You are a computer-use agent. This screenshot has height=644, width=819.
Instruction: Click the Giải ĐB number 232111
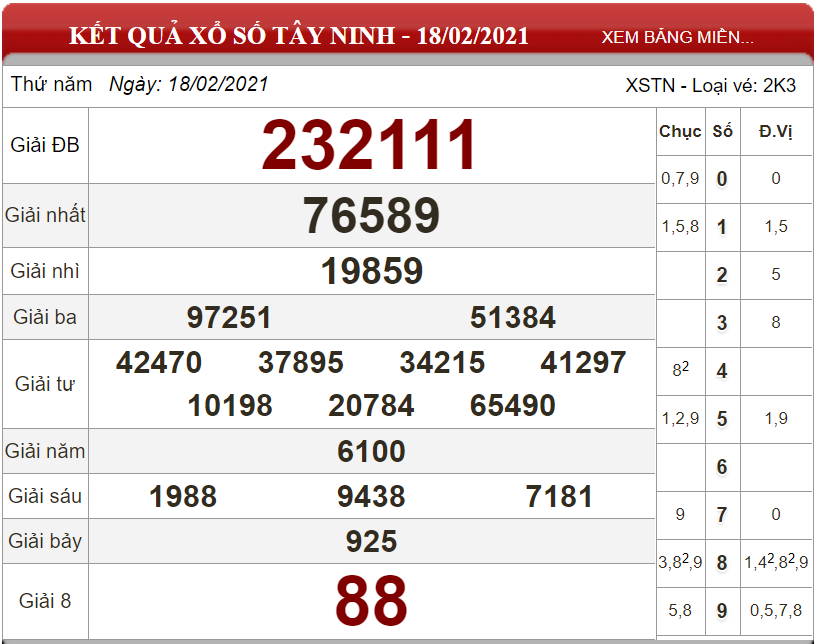370,145
